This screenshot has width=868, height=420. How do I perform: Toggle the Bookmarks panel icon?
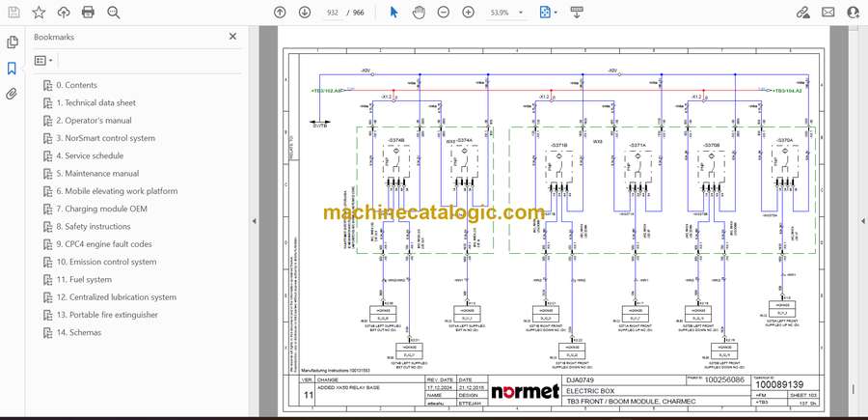point(12,69)
